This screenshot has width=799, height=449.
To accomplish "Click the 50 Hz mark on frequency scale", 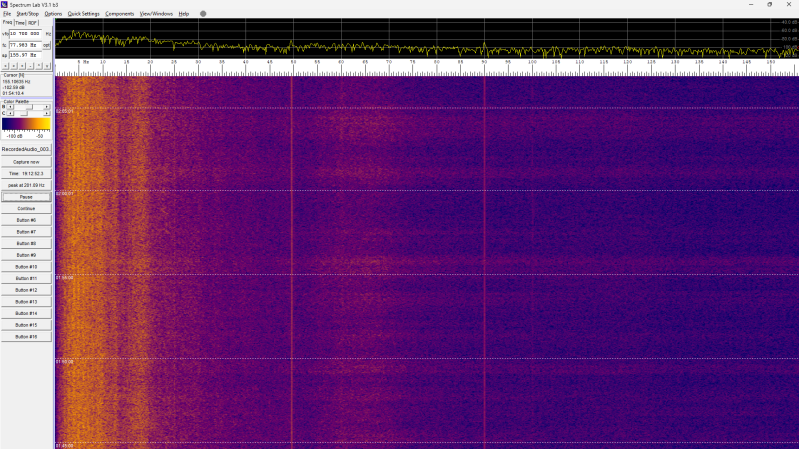I will [x=294, y=62].
